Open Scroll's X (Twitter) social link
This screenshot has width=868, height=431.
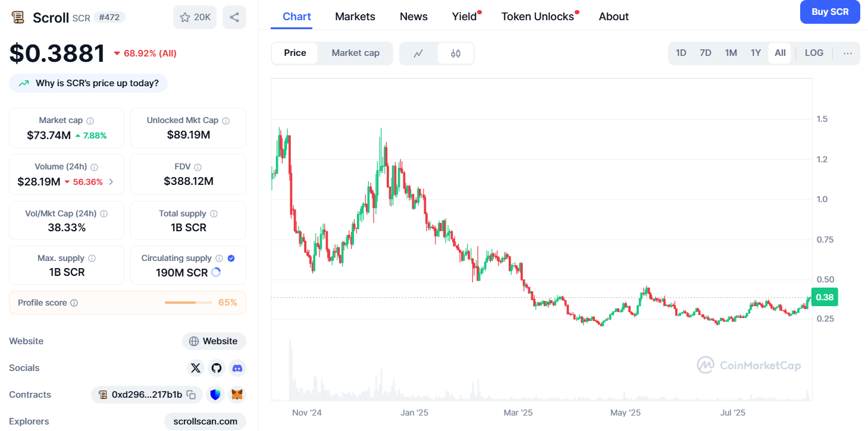point(196,368)
